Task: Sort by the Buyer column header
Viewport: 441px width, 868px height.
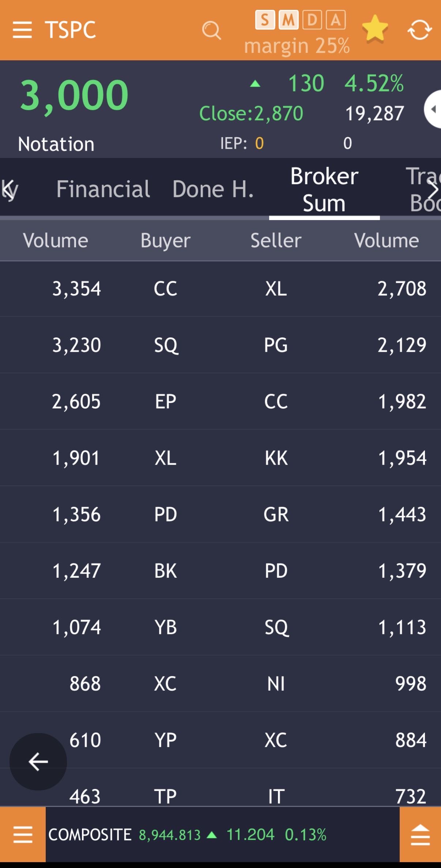Action: [x=165, y=241]
